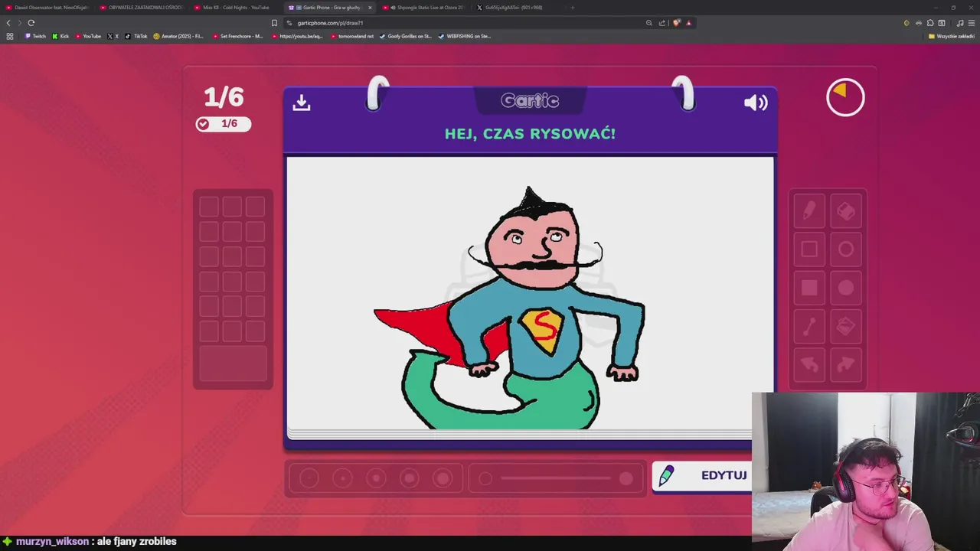
Task: Select the eraser tool
Action: pyautogui.click(x=846, y=211)
